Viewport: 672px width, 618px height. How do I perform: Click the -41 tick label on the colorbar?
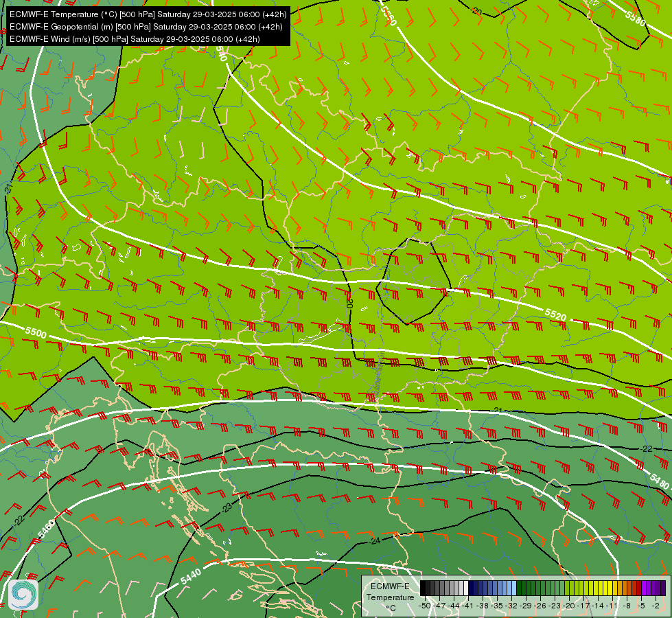tap(468, 606)
